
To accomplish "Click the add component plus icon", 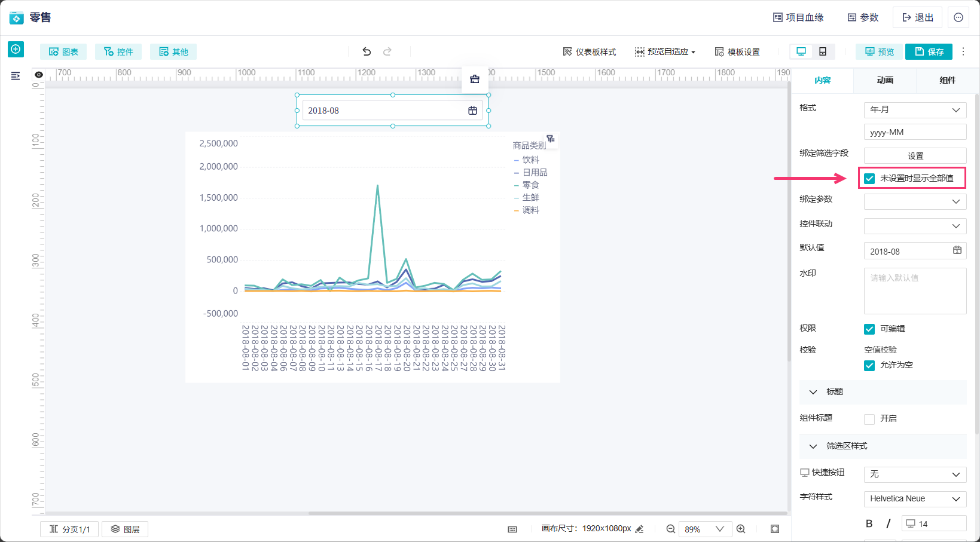I will click(x=16, y=49).
